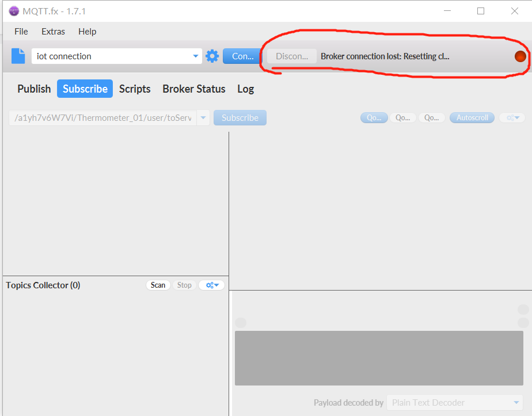The width and height of the screenshot is (532, 416).
Task: Open the Broker Status tab
Action: (x=193, y=89)
